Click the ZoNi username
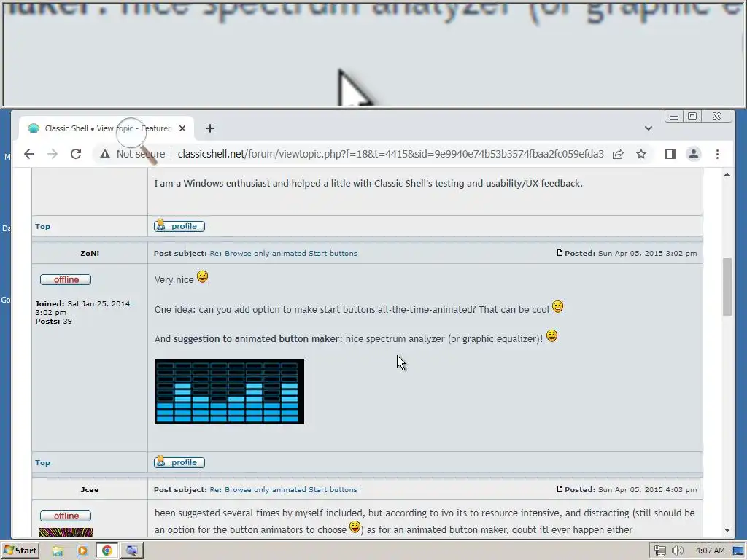Screen dimensions: 747x560 90,253
